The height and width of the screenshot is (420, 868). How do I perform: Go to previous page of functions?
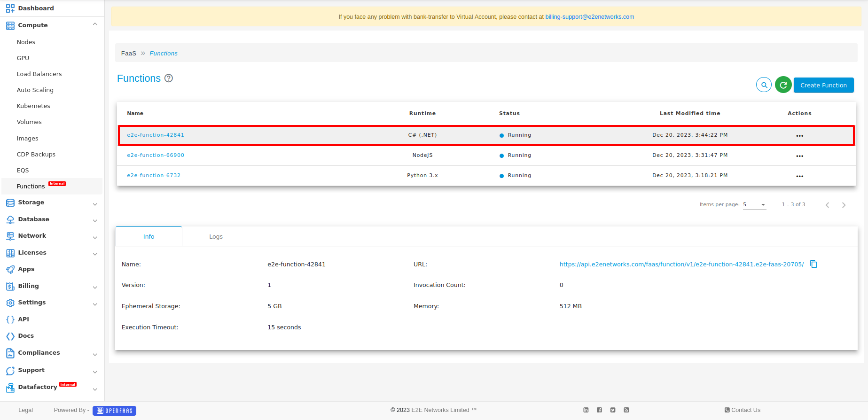(x=827, y=205)
